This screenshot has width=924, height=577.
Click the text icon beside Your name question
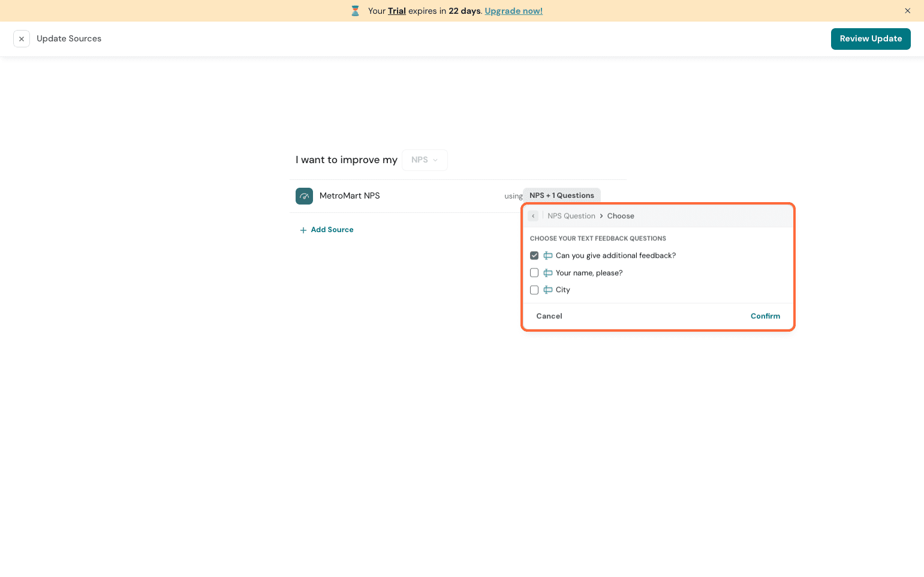click(x=548, y=273)
